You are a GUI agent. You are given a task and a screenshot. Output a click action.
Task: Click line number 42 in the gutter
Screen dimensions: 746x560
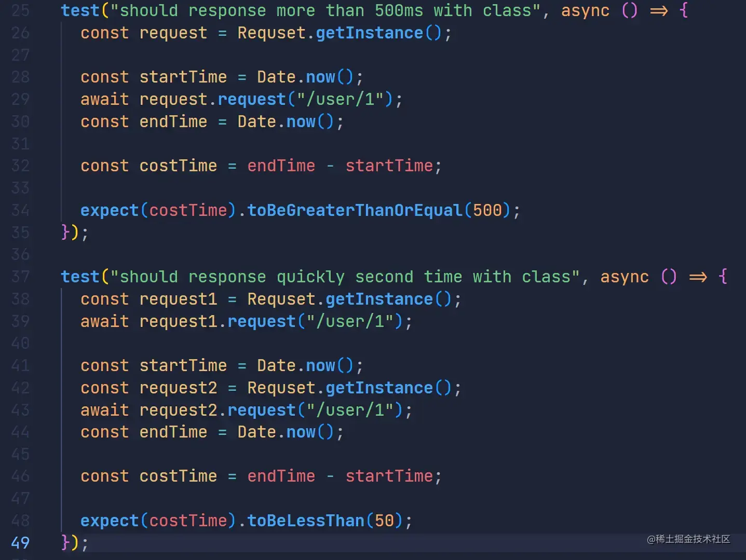[20, 388]
